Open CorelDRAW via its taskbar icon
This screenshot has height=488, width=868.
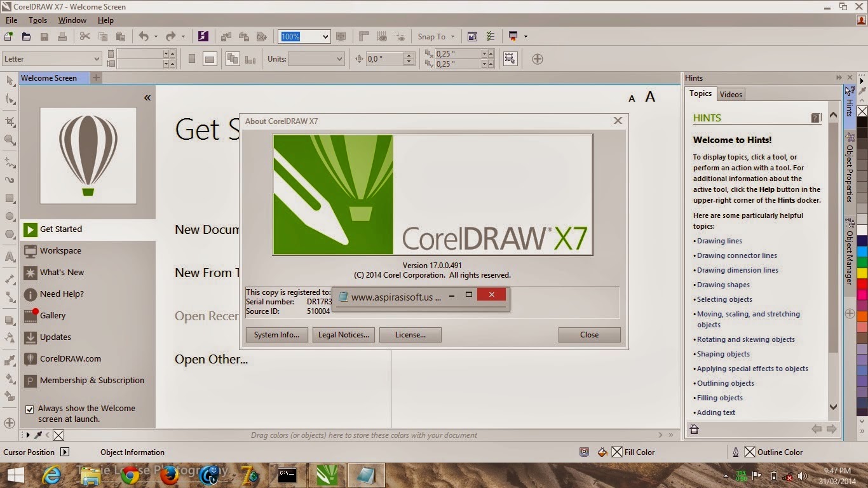[327, 475]
